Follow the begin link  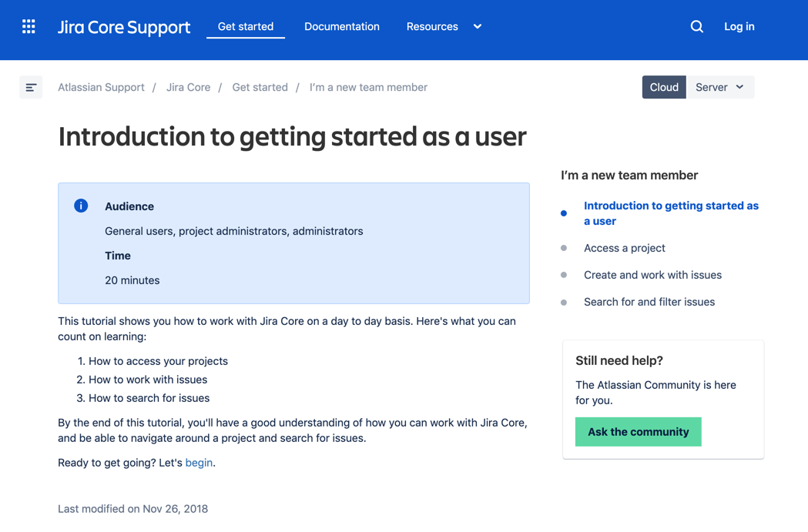pyautogui.click(x=199, y=463)
